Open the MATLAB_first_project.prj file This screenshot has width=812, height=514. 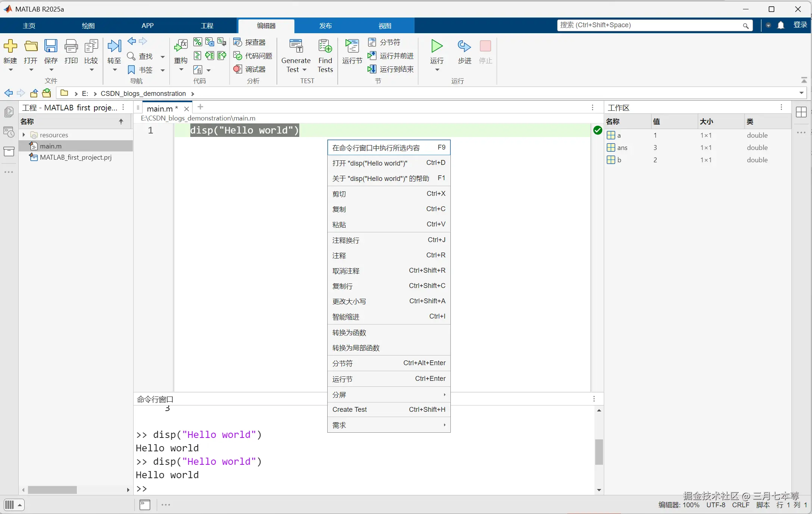[75, 157]
